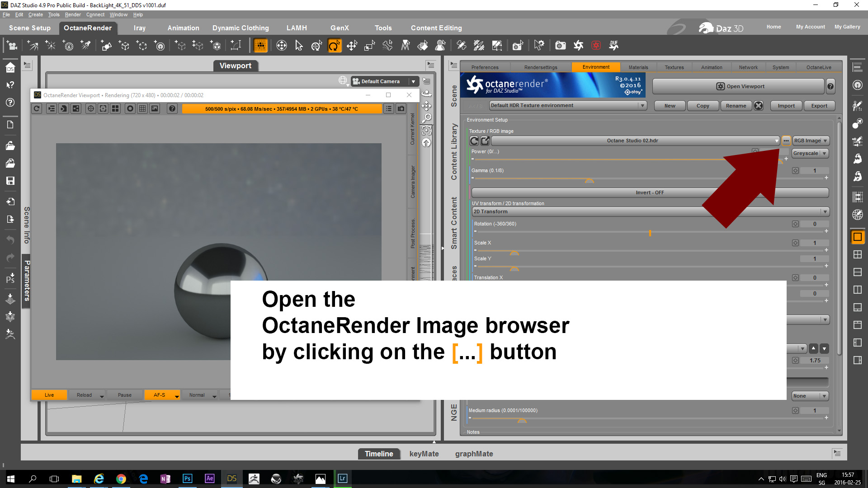Screen dimensions: 868x488
Task: Click the [...] image browser button
Action: (x=786, y=141)
